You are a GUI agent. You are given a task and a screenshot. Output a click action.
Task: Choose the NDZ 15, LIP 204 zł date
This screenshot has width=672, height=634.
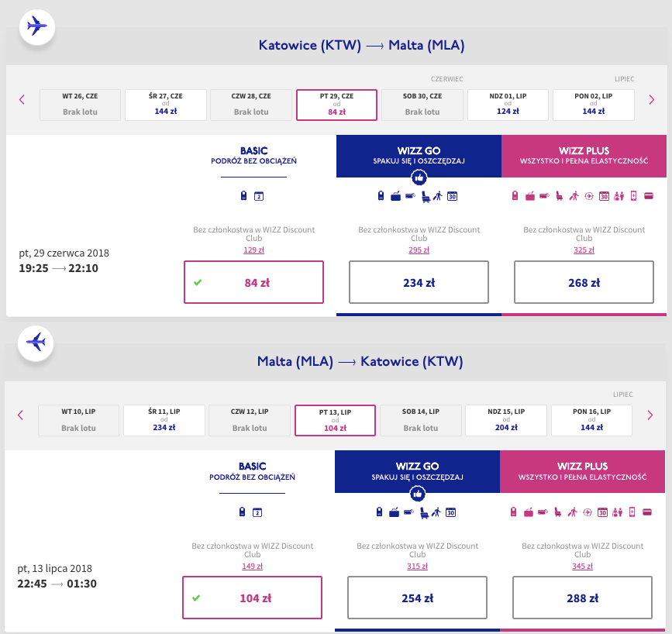click(505, 421)
